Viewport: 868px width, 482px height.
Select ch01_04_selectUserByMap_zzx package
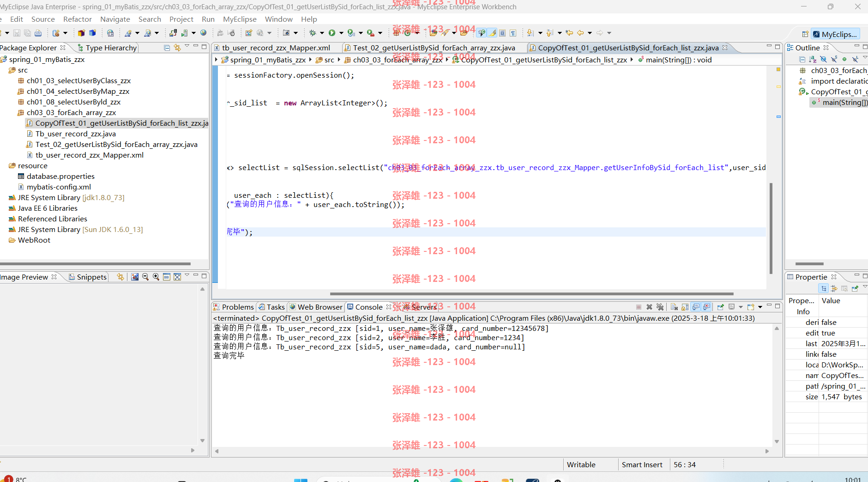click(x=78, y=91)
